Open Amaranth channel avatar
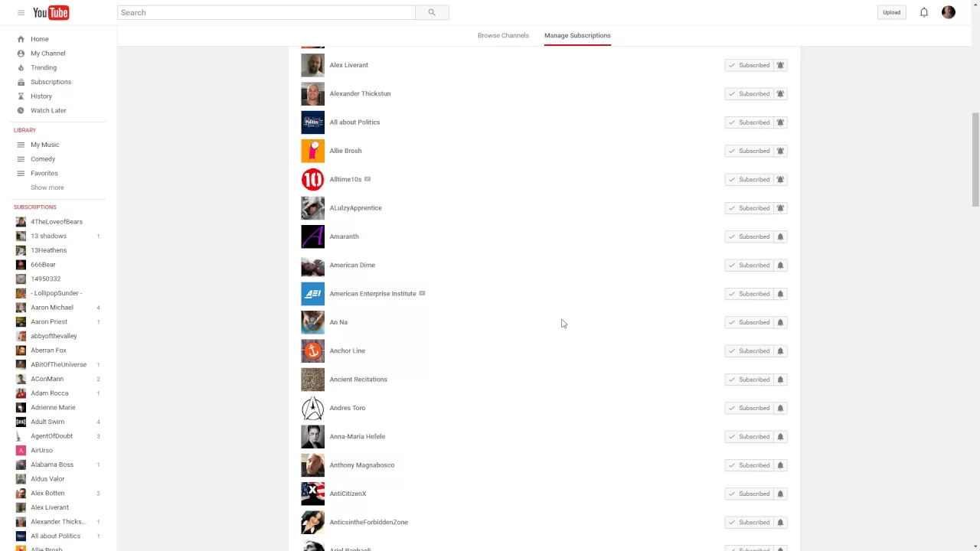Screen dimensions: 980x551 click(x=312, y=236)
